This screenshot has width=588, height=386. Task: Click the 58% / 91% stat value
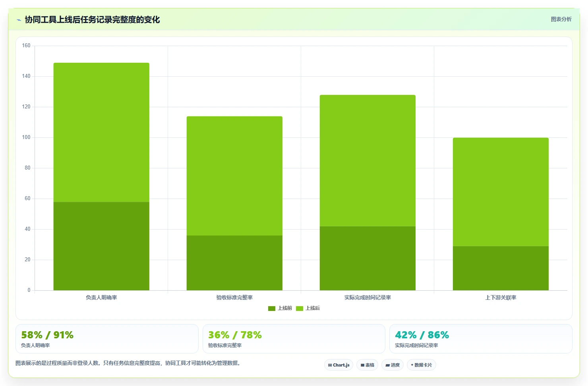tap(47, 335)
